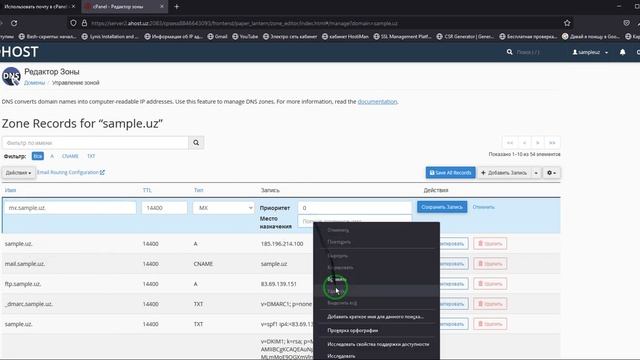Viewport: 640px width, 360px height.
Task: Click the mail.sample.uz. name cell
Action: (x=24, y=264)
